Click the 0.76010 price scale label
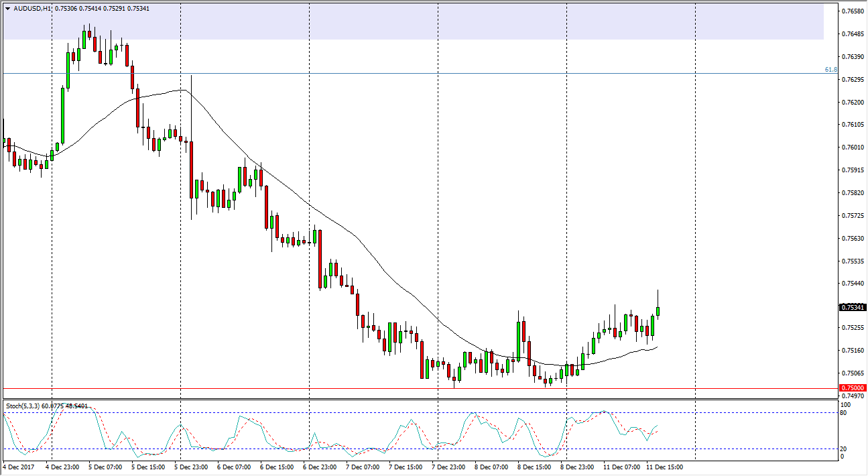This screenshot has height=476, width=868. point(853,147)
